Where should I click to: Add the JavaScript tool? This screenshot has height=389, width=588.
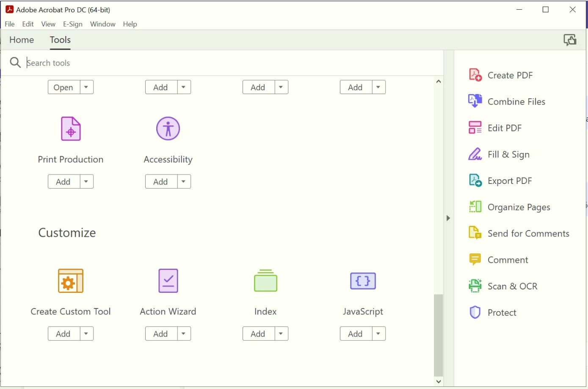click(356, 333)
